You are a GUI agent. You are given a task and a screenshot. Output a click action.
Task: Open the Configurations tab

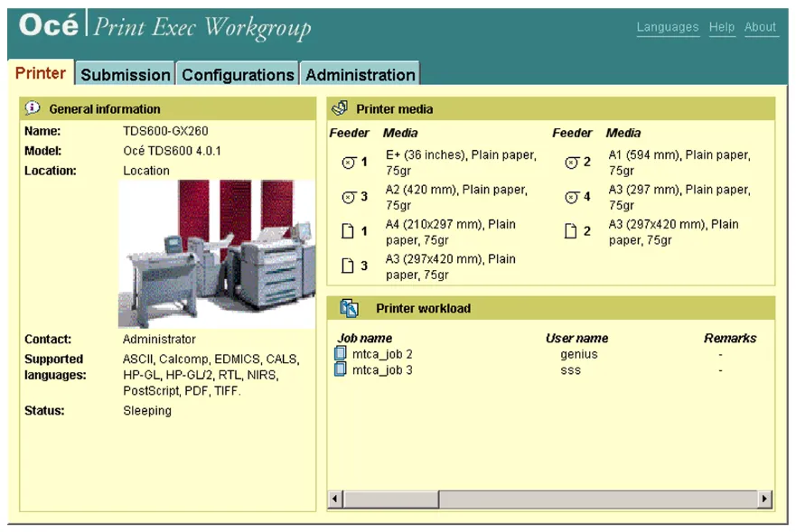[x=238, y=75]
